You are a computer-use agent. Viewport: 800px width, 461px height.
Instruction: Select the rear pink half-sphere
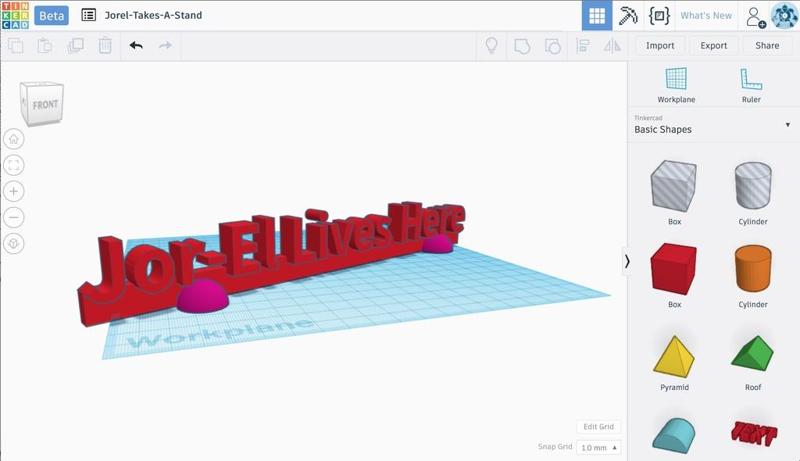(x=438, y=244)
